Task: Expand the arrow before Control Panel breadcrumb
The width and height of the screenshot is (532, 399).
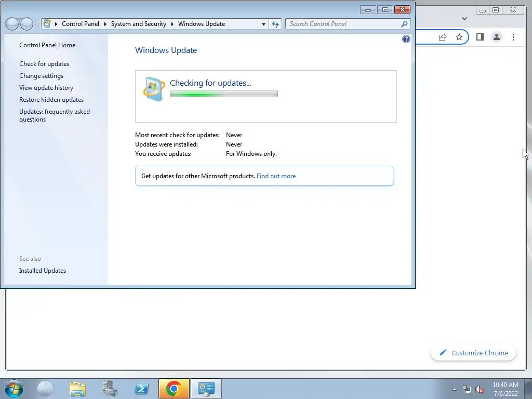Action: [x=56, y=24]
